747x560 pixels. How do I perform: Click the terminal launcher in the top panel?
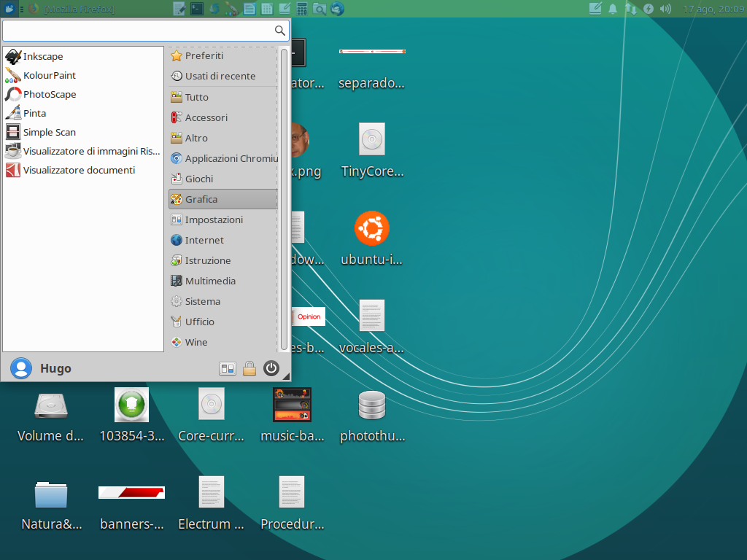(197, 9)
